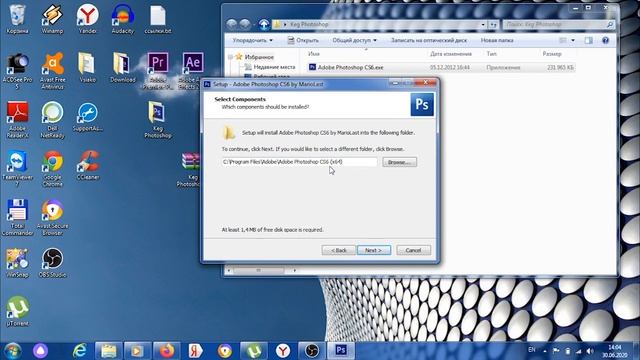Click the Photoshop setup taskbar button
Image resolution: width=640 pixels, height=360 pixels.
pyautogui.click(x=341, y=351)
